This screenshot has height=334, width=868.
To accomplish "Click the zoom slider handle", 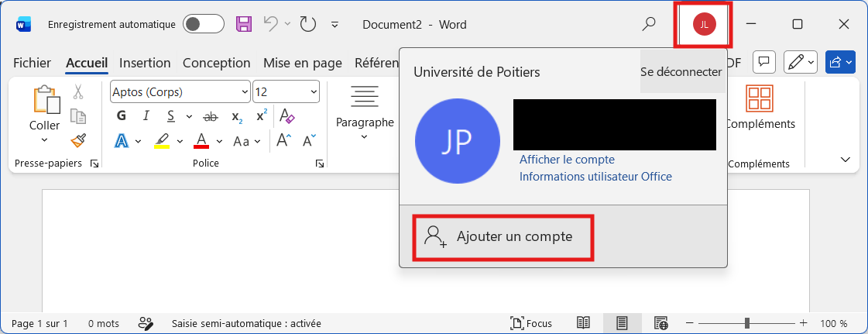I will 747,323.
